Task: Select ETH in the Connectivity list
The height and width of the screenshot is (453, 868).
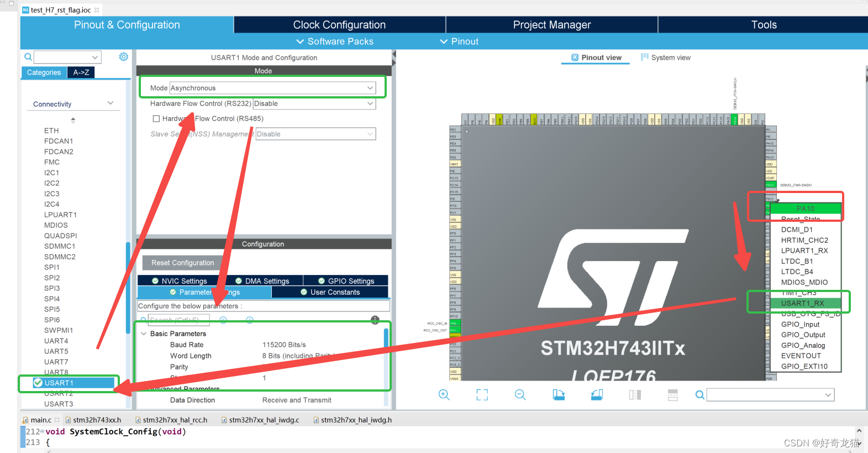Action: click(51, 131)
